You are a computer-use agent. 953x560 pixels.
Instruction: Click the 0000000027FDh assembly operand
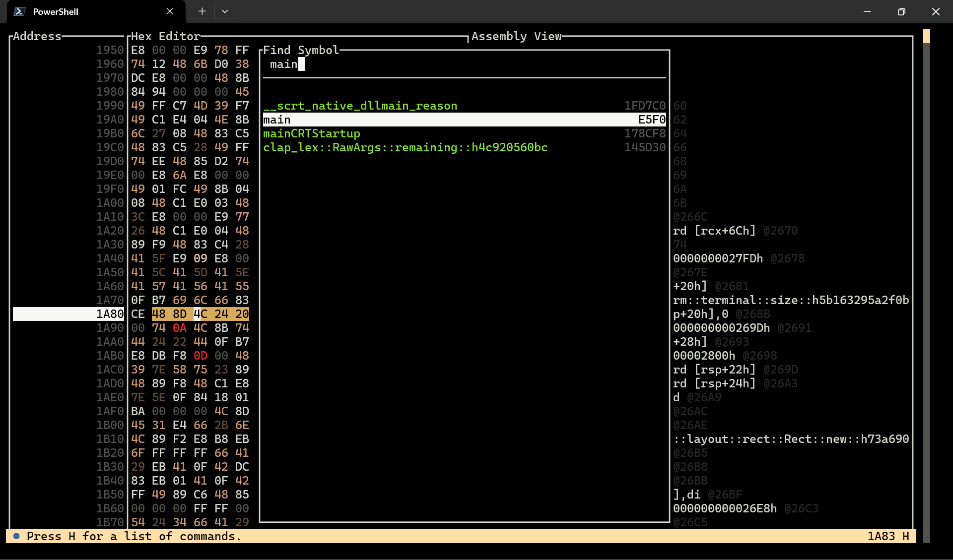[718, 258]
